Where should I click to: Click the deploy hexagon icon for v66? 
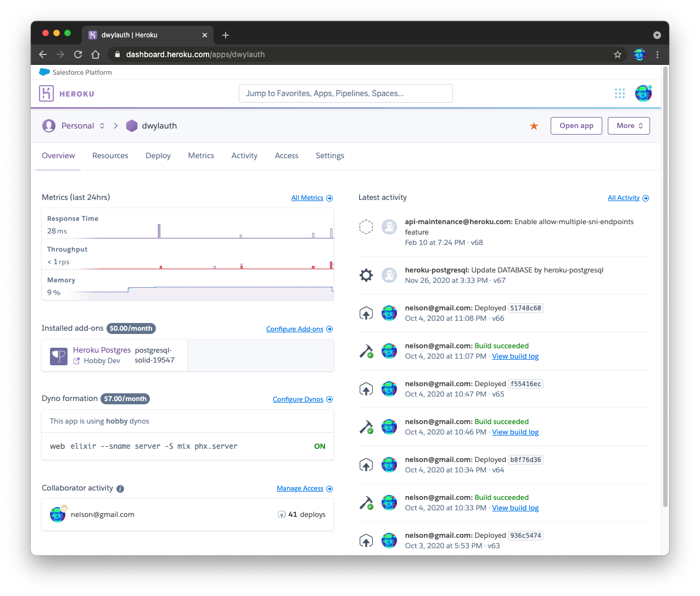click(x=366, y=313)
